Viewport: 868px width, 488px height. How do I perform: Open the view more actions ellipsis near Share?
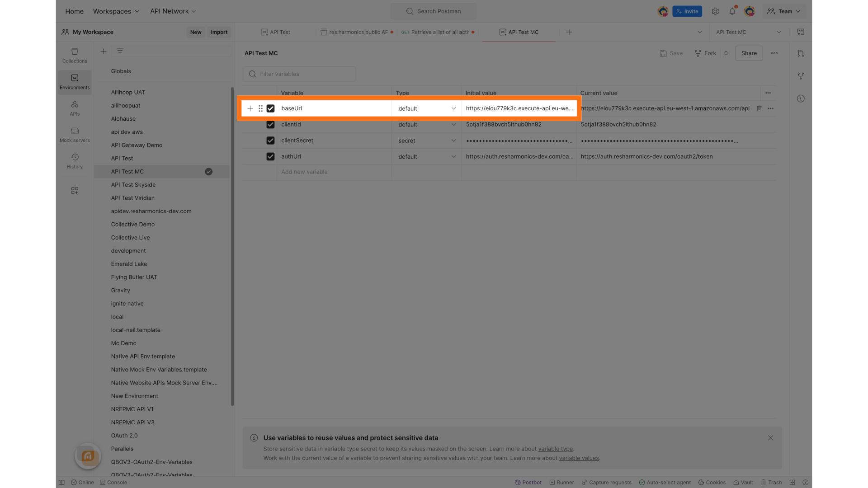pos(774,53)
